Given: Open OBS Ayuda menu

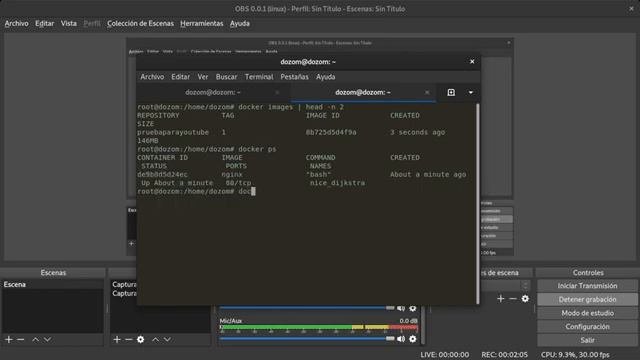Looking at the screenshot, I should [x=240, y=24].
